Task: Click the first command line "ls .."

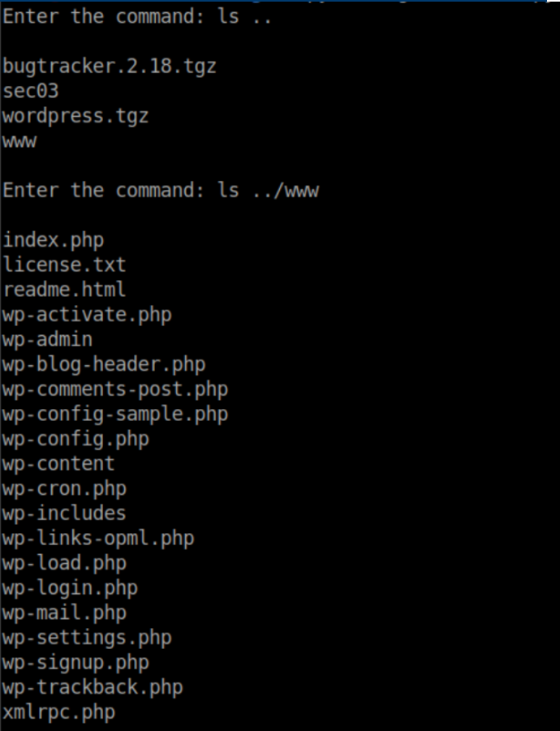Action: click(x=136, y=17)
